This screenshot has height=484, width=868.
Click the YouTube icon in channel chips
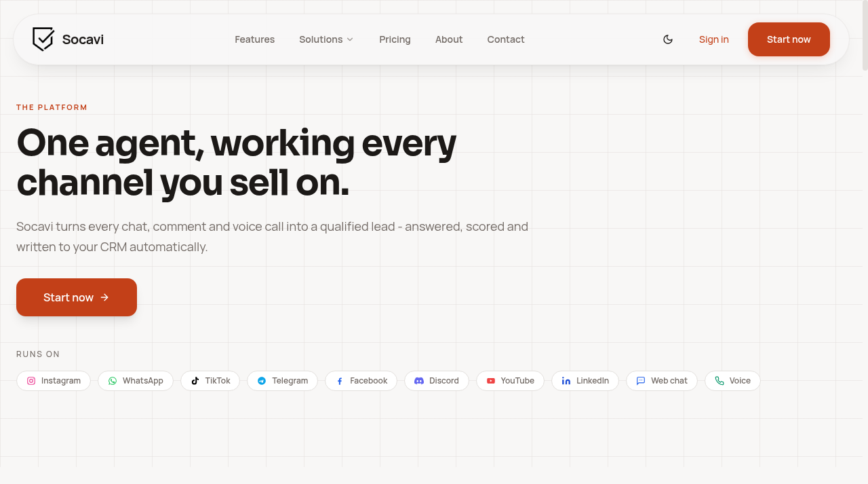[x=491, y=381]
